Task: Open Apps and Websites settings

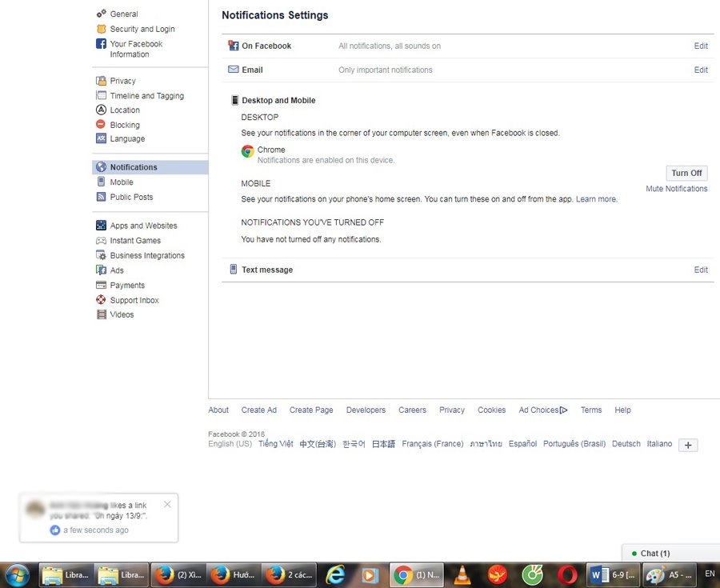Action: [x=143, y=226]
